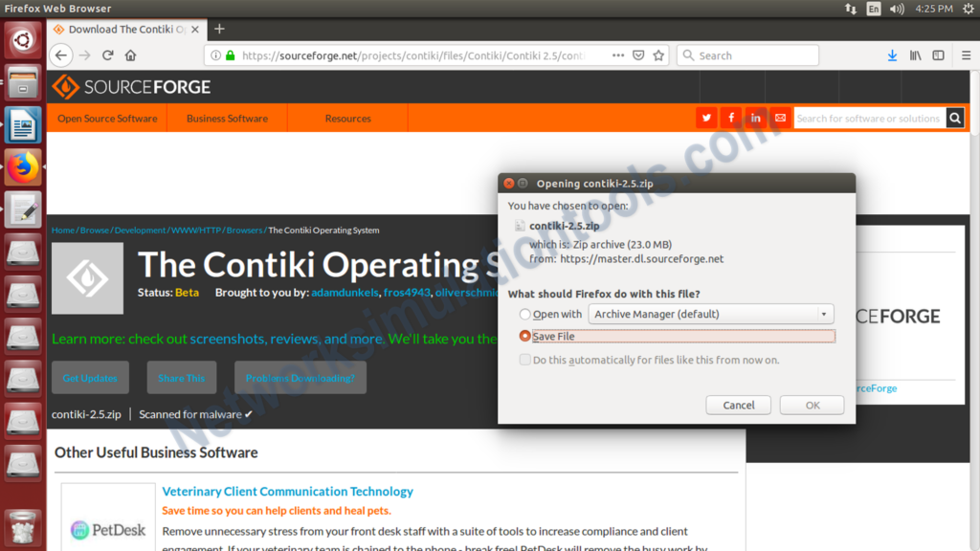Click the LinkedIn icon in SourceForge header
980x551 pixels.
click(x=755, y=118)
